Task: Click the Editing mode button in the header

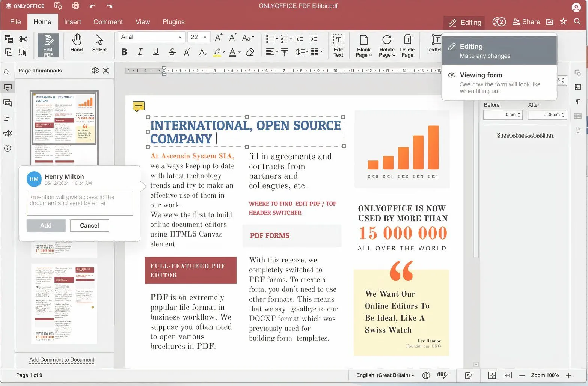Action: 464,23
